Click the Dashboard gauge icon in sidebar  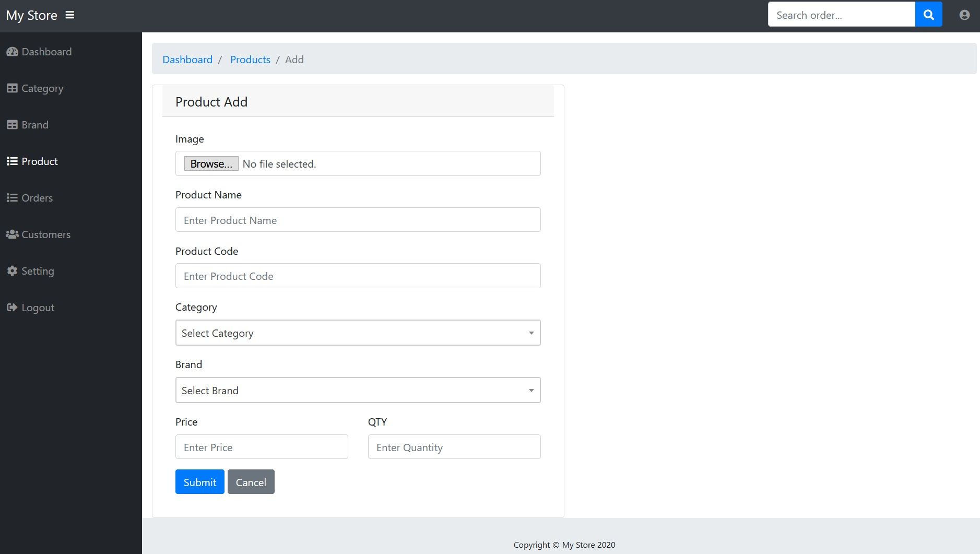coord(12,52)
